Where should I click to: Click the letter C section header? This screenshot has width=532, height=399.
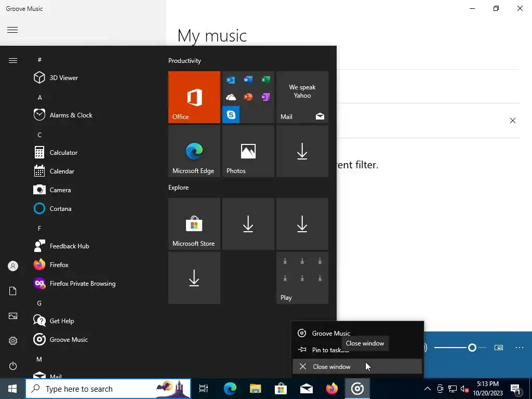[39, 135]
